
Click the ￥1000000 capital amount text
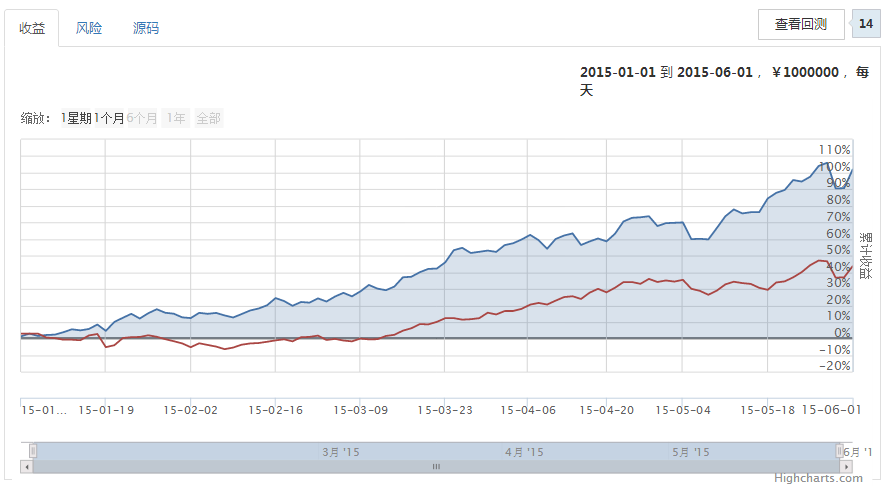(805, 72)
